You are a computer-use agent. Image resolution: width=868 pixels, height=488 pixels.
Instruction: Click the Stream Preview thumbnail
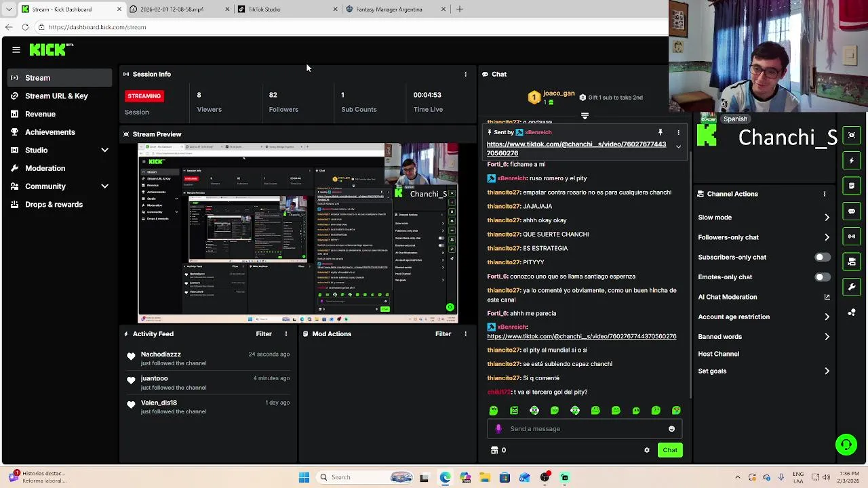(x=298, y=233)
